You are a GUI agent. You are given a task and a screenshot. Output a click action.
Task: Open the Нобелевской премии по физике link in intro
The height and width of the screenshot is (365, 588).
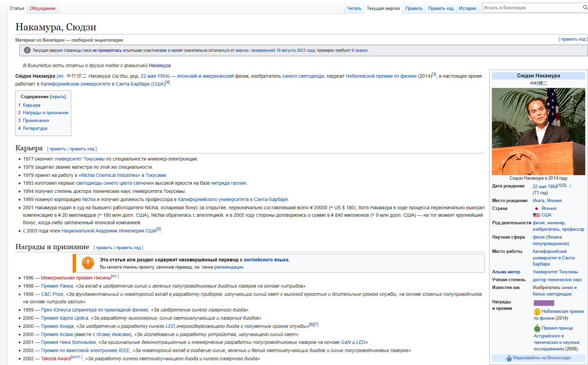coord(381,76)
